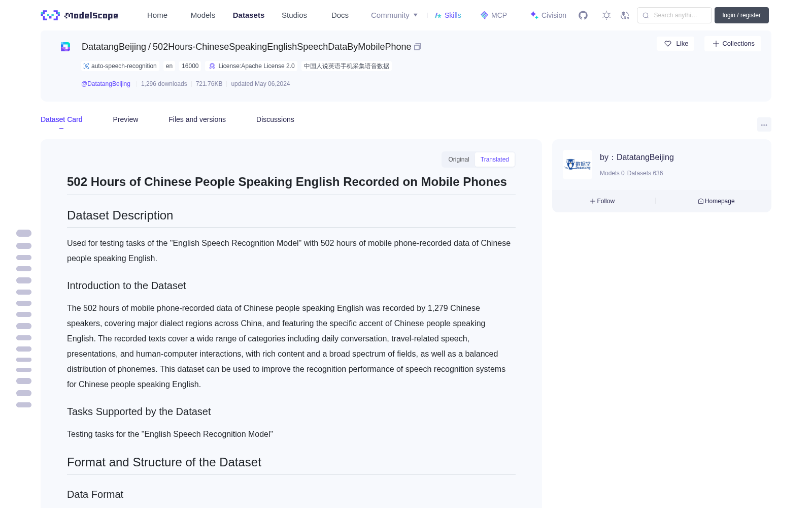Click the Chinese-language dataset tag
The height and width of the screenshot is (508, 812).
347,66
